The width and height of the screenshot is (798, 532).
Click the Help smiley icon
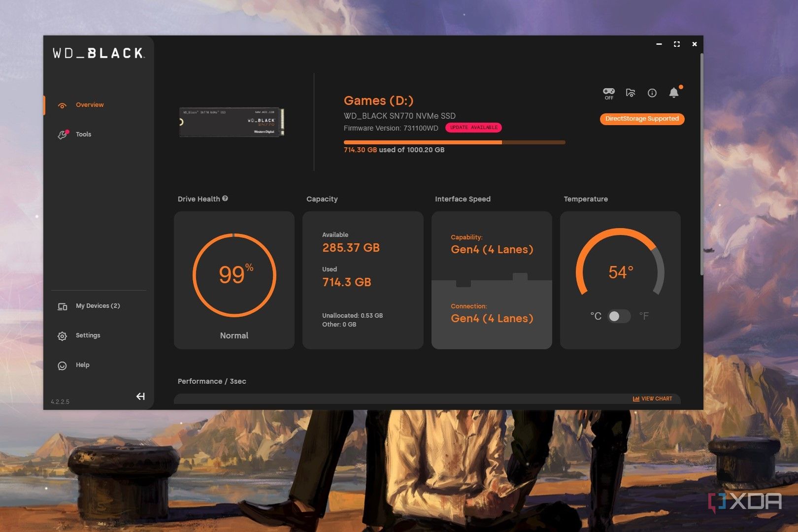[62, 366]
